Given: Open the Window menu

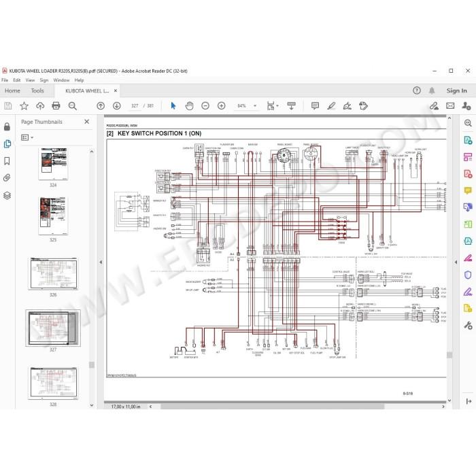Looking at the screenshot, I should pos(61,80).
